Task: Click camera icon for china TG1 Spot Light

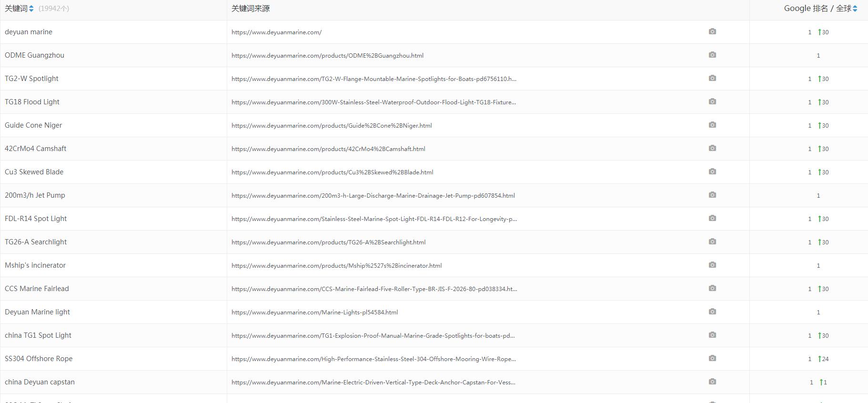Action: click(x=712, y=335)
